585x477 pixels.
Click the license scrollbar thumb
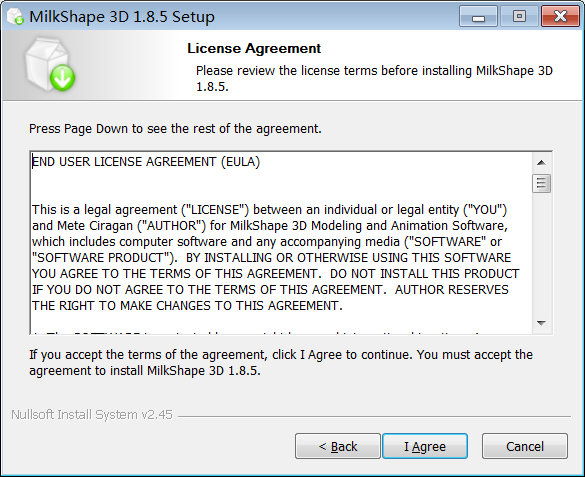tap(541, 183)
